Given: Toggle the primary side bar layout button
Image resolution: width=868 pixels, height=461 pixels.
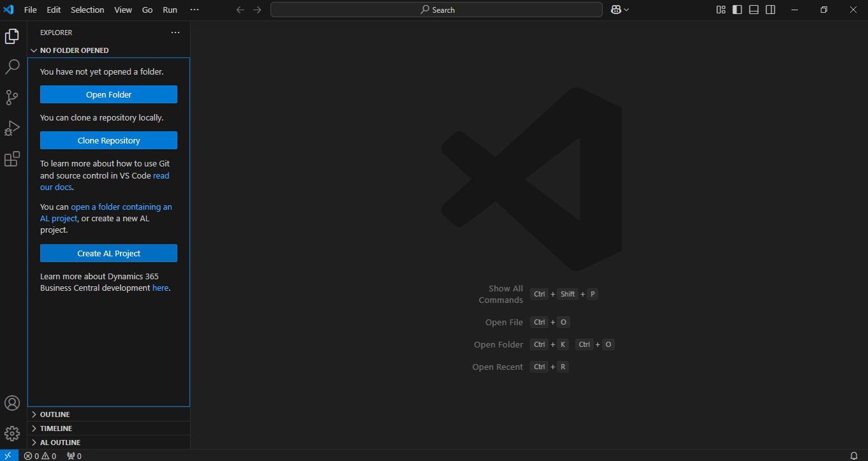Looking at the screenshot, I should [x=737, y=10].
